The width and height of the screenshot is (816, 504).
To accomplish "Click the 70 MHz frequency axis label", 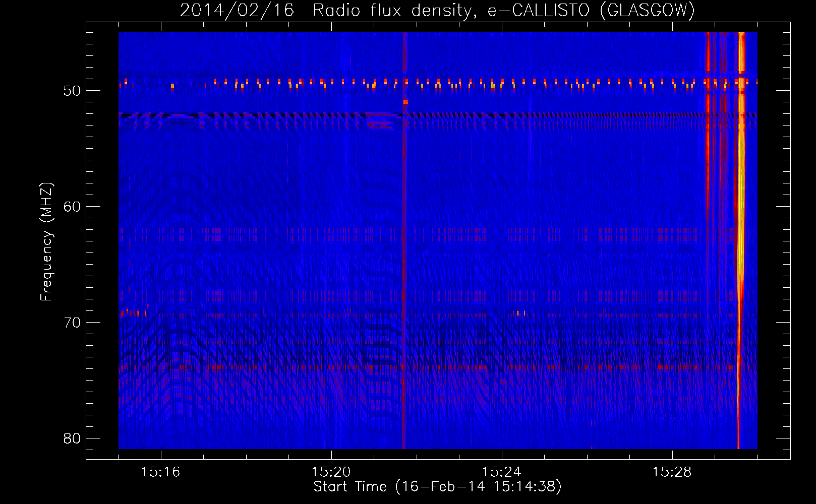I will 72,323.
